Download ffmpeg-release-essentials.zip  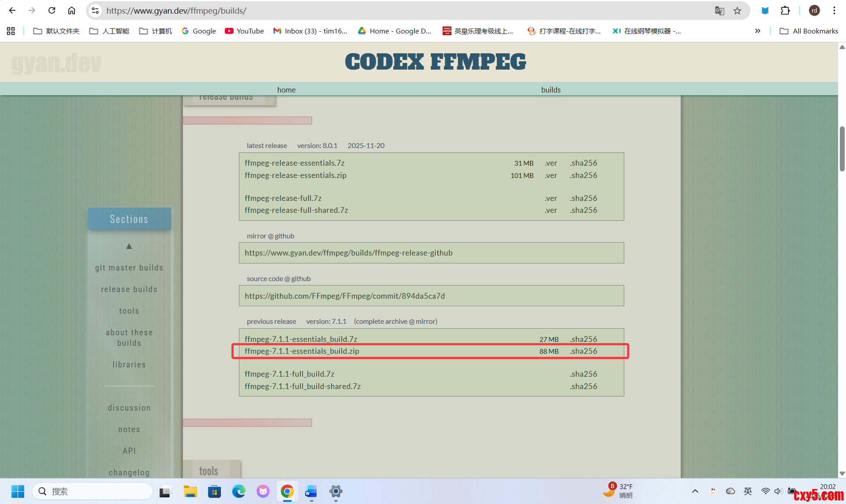click(x=295, y=175)
